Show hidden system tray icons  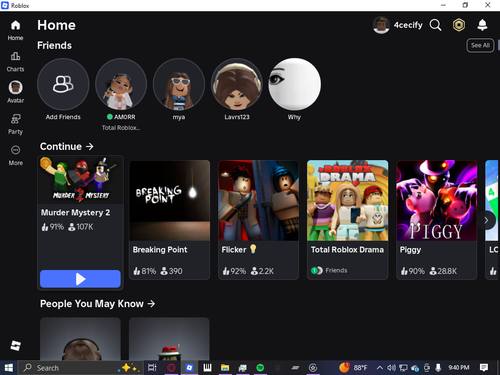tap(380, 368)
